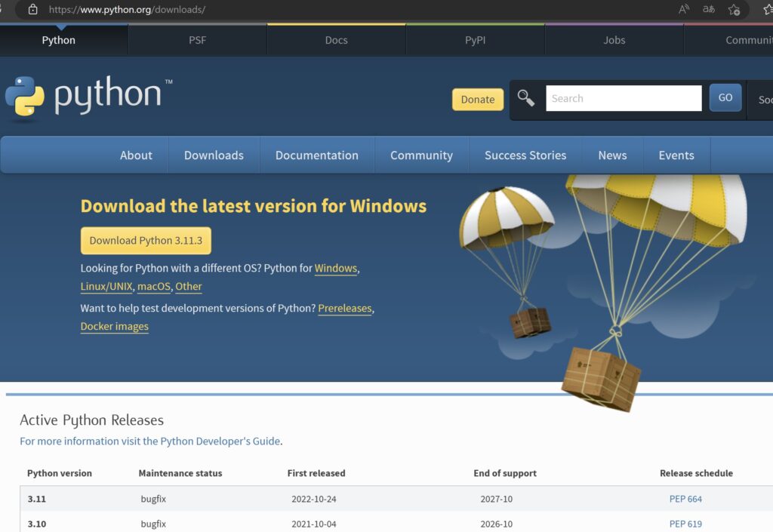
Task: Follow the macOS link
Action: pyautogui.click(x=154, y=286)
